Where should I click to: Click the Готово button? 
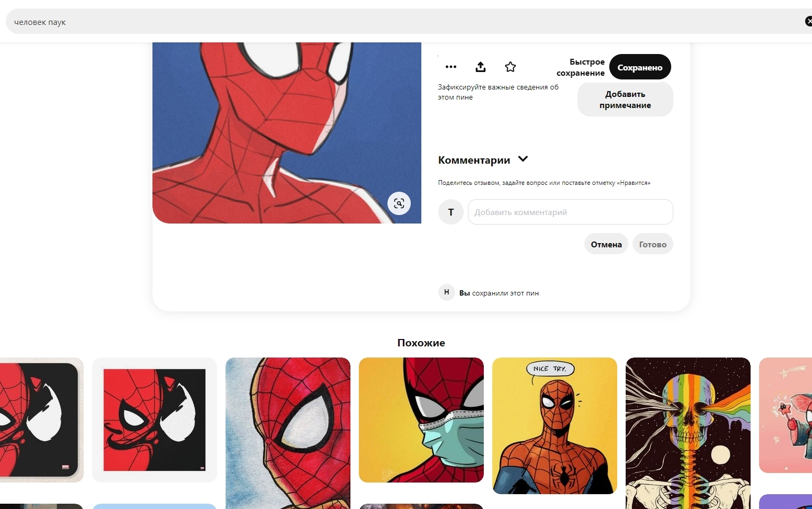tap(653, 244)
